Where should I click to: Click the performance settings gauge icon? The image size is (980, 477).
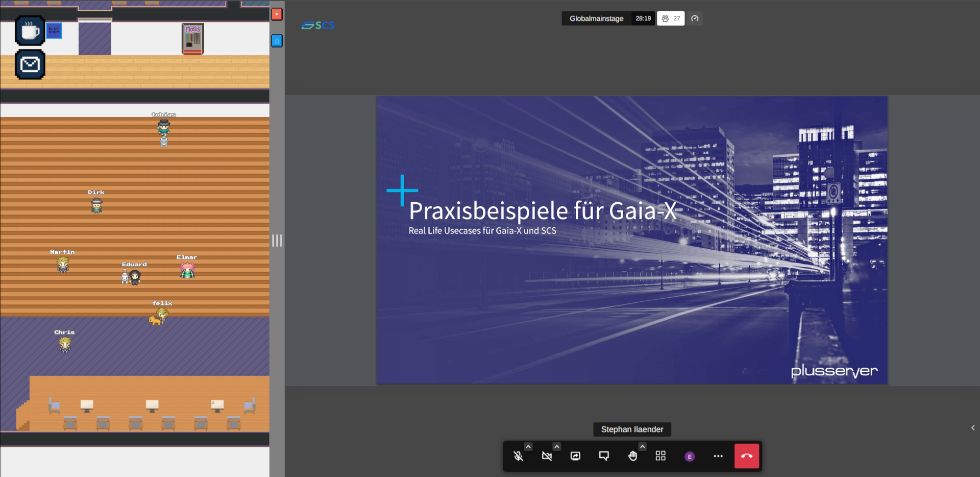(695, 18)
